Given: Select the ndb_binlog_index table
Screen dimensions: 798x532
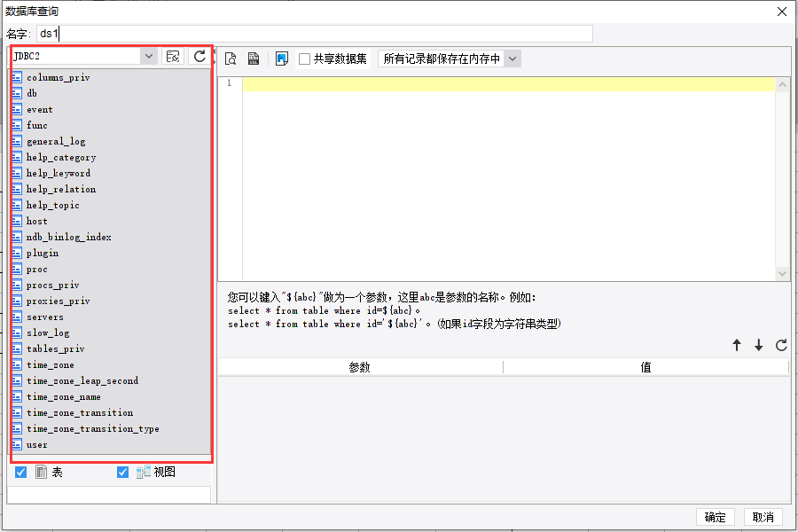Looking at the screenshot, I should tap(68, 237).
